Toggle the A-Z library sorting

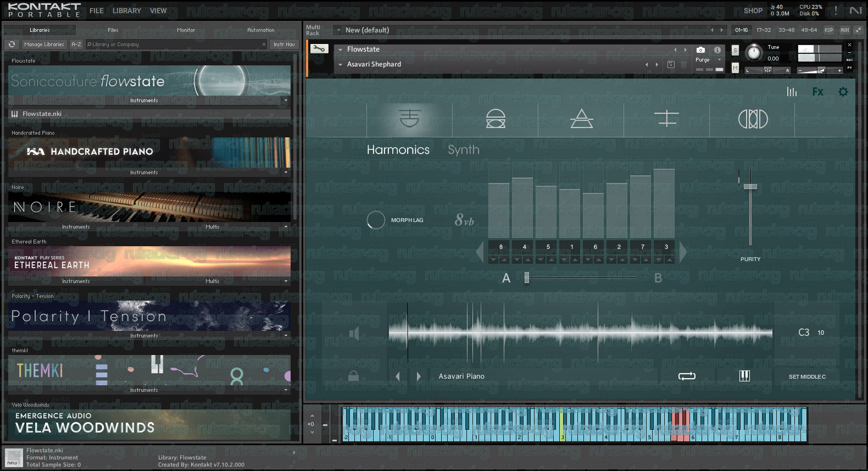click(x=76, y=45)
